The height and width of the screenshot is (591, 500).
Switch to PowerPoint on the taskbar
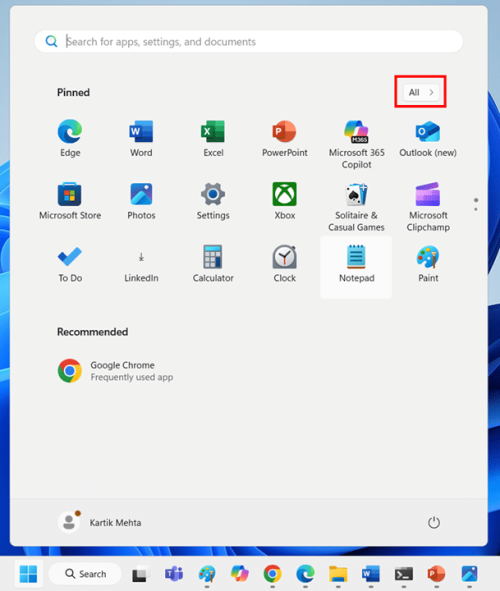tap(436, 574)
